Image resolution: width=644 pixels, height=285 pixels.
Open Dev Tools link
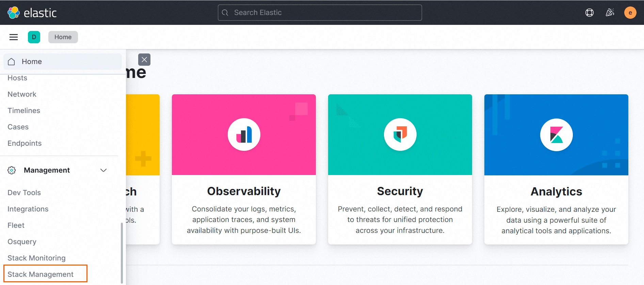pos(24,193)
